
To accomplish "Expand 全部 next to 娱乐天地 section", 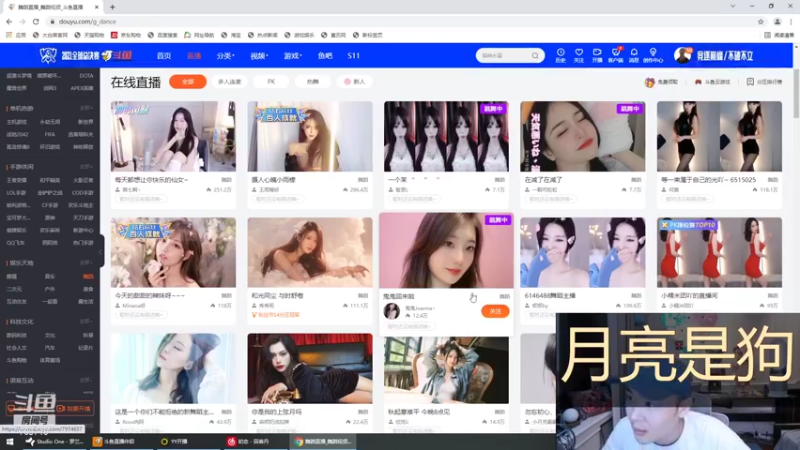I will coord(86,263).
